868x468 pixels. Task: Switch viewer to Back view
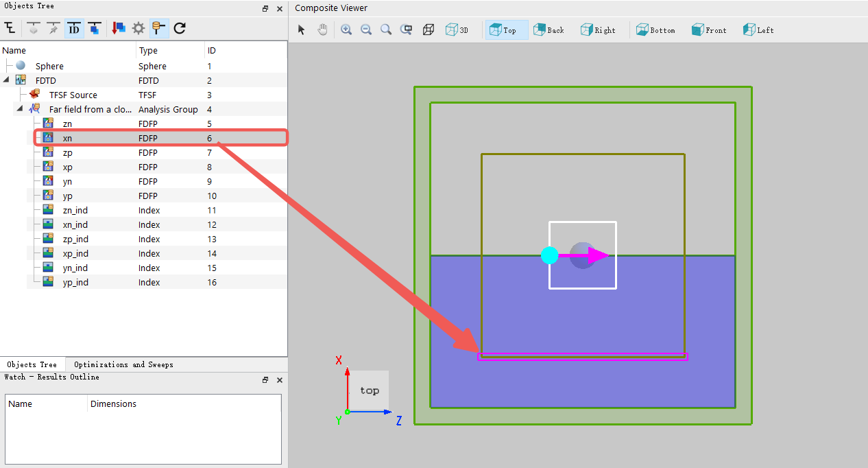coord(548,30)
